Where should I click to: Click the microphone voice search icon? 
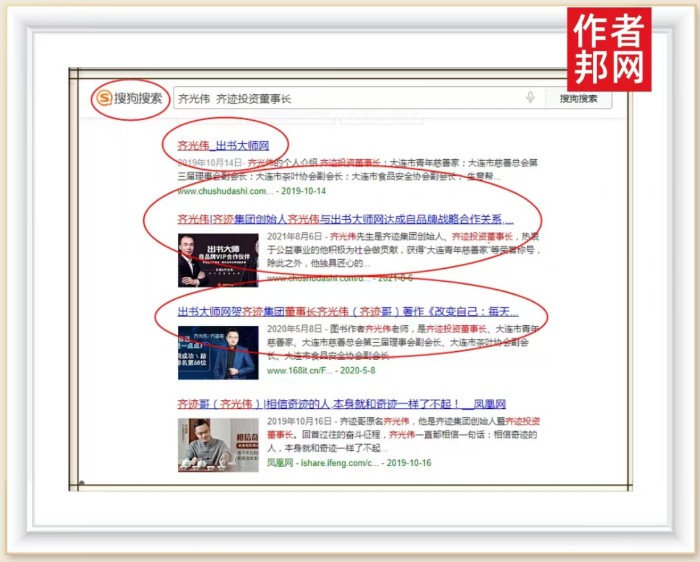tap(530, 98)
